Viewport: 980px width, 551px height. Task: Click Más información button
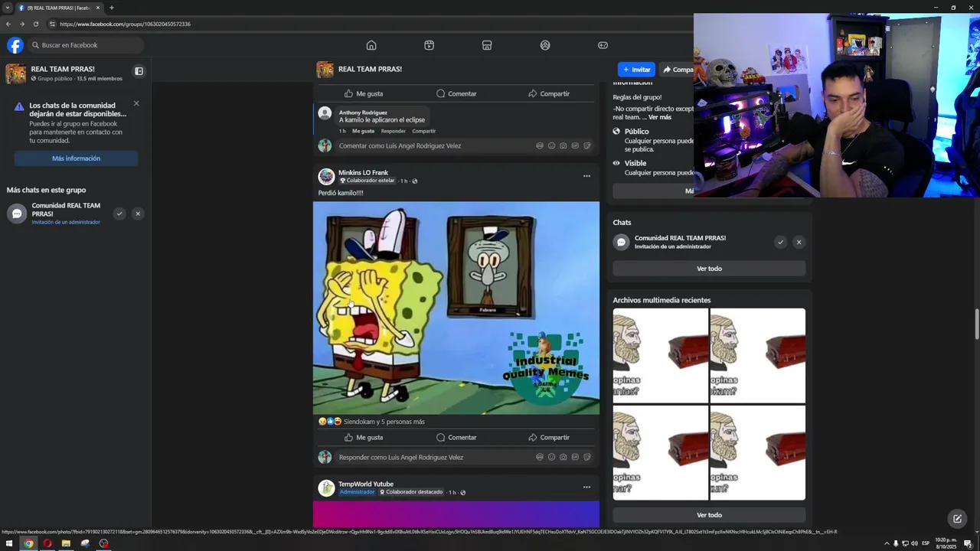coord(76,158)
